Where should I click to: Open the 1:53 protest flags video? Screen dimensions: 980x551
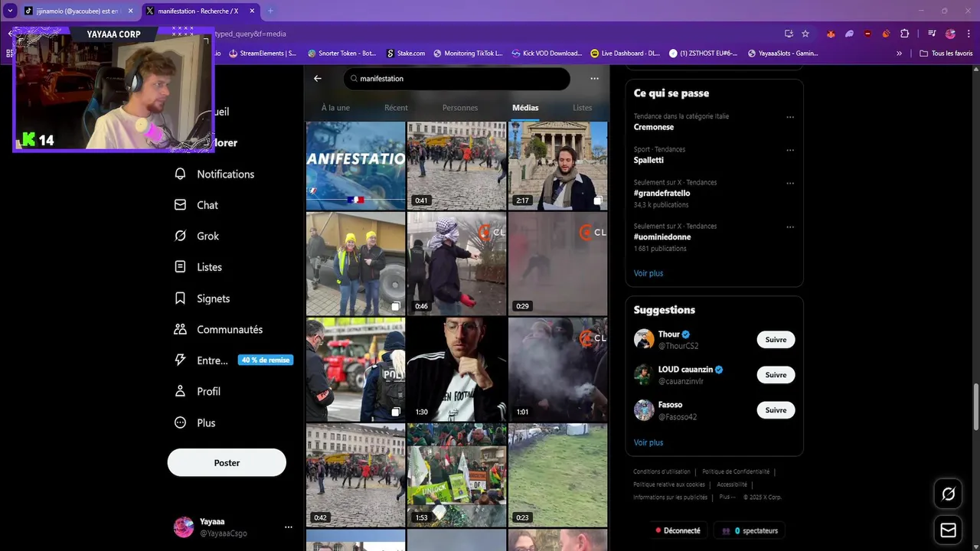click(x=456, y=475)
